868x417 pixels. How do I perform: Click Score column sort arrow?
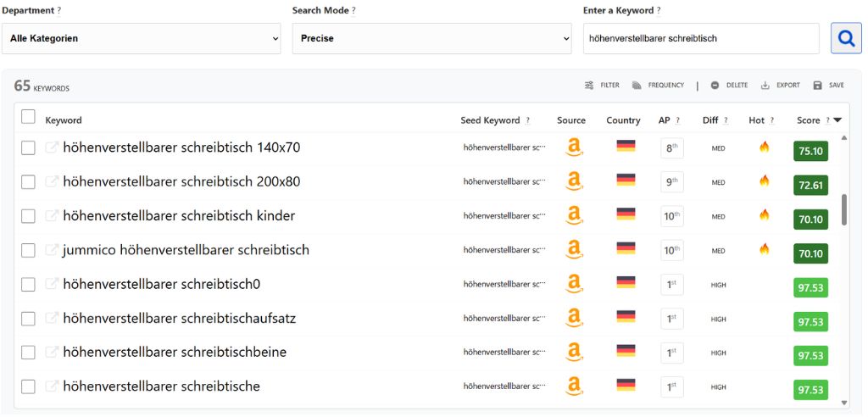pyautogui.click(x=837, y=120)
